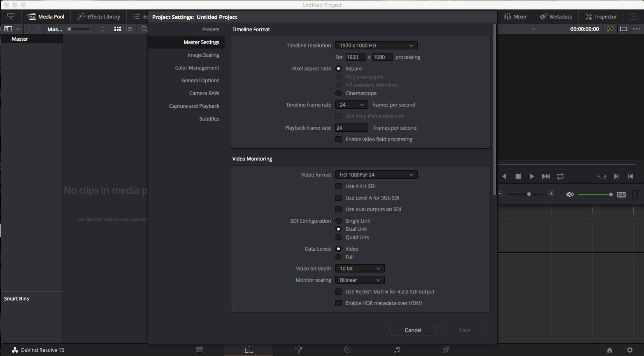Enable video field processing checkbox
Screen dimensions: 644x356
click(338, 139)
